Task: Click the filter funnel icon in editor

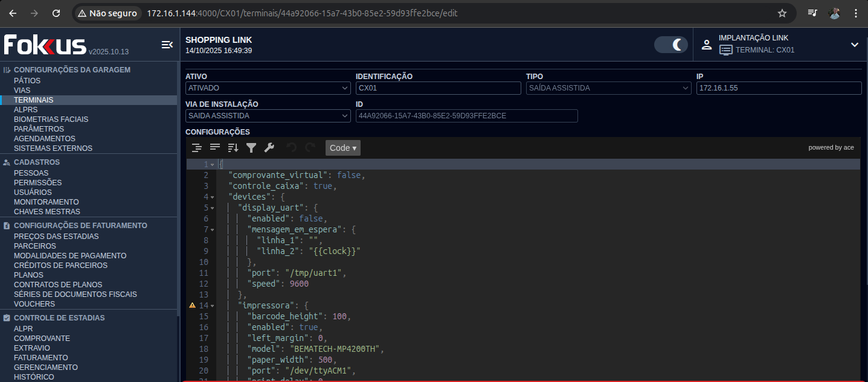Action: (x=251, y=148)
